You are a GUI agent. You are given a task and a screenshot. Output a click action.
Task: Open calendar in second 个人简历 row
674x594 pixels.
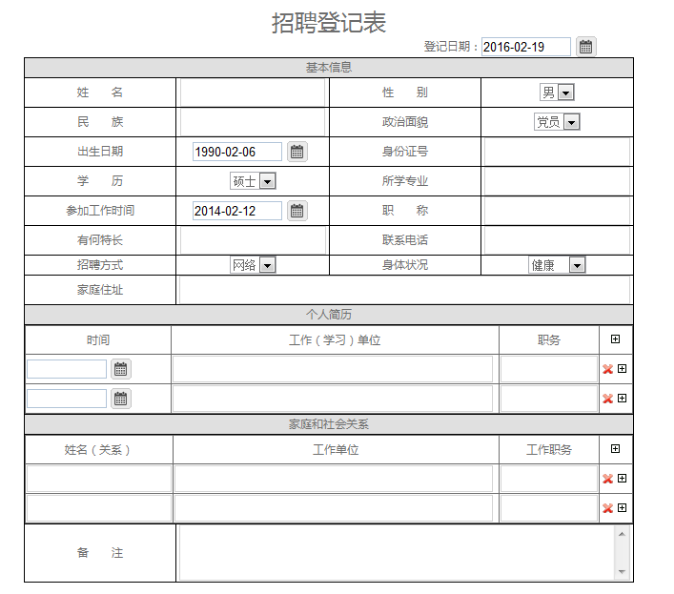(x=121, y=399)
